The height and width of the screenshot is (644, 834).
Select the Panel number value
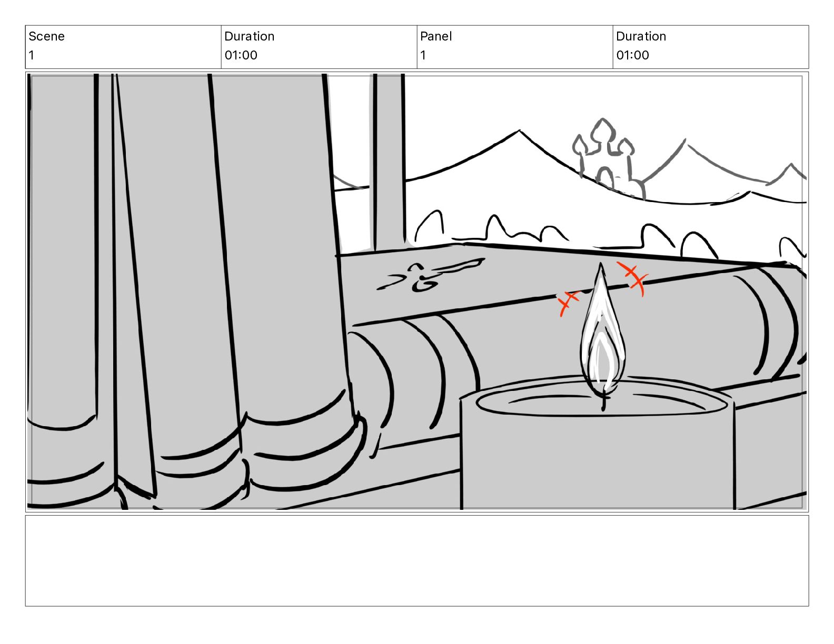click(423, 55)
